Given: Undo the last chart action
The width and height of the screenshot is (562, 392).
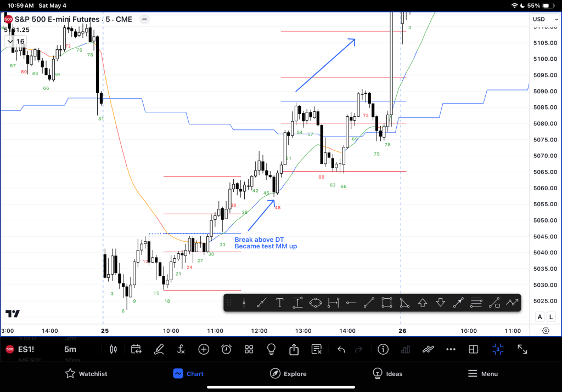Looking at the screenshot, I should (341, 349).
